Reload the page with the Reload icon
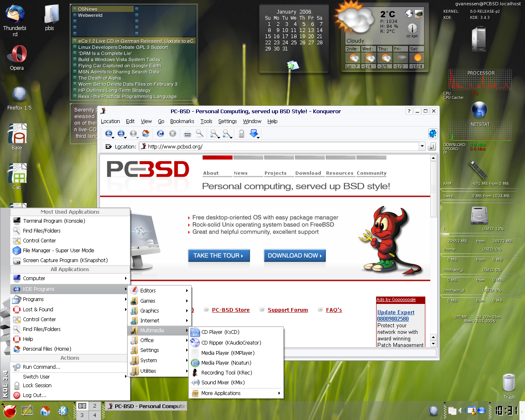The width and height of the screenshot is (525, 420). point(160,134)
